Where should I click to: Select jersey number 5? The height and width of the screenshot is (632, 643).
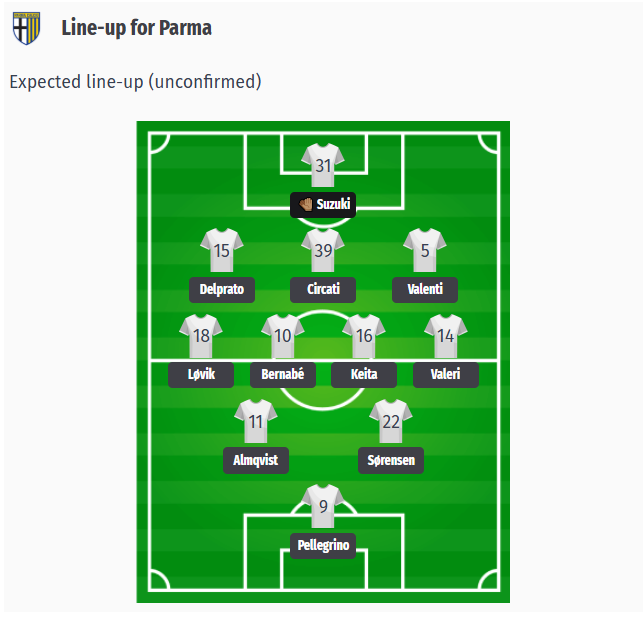pyautogui.click(x=425, y=250)
